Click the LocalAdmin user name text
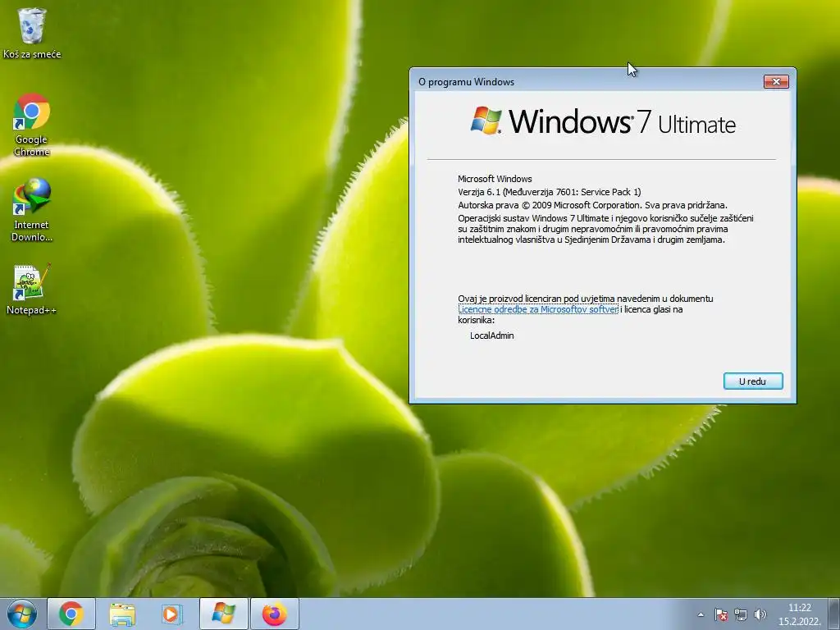 (x=492, y=336)
